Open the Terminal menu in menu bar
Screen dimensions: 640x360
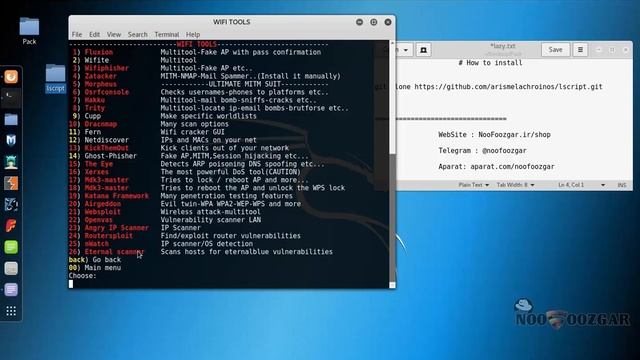(167, 35)
